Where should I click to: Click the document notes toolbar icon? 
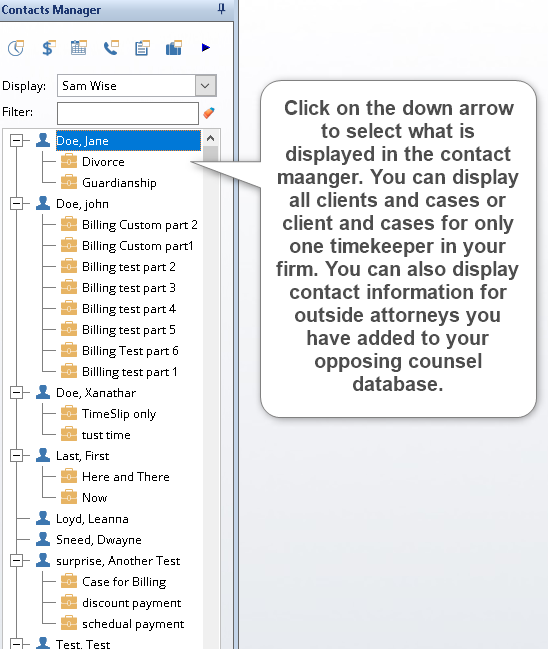tap(142, 48)
